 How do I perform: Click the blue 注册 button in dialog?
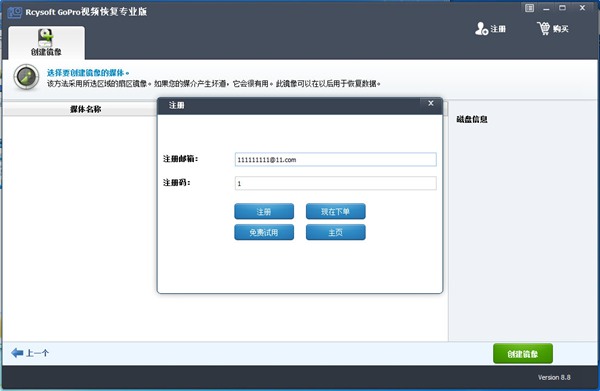pos(264,212)
